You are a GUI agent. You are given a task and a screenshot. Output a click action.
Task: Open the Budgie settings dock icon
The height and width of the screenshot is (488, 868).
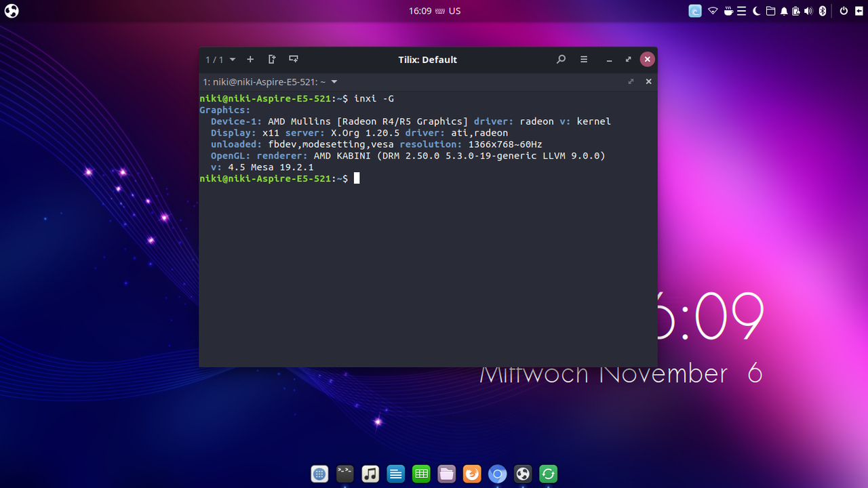point(522,474)
